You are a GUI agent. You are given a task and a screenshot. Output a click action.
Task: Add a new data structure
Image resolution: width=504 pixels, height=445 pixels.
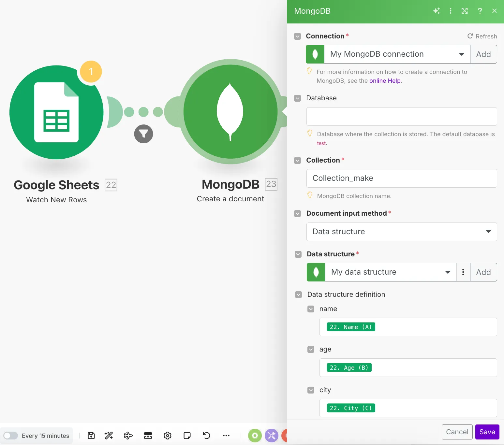pos(483,272)
